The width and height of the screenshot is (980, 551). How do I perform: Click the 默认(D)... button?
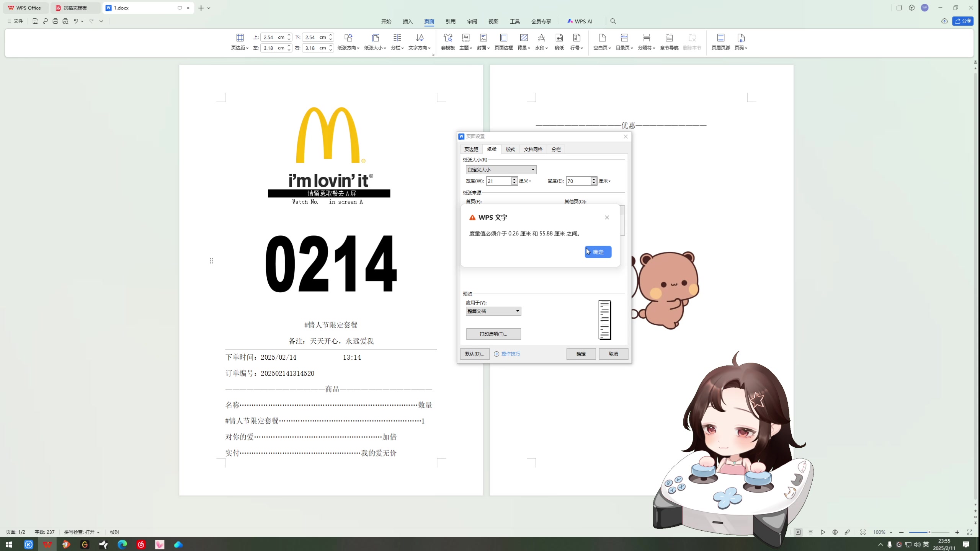click(x=475, y=354)
